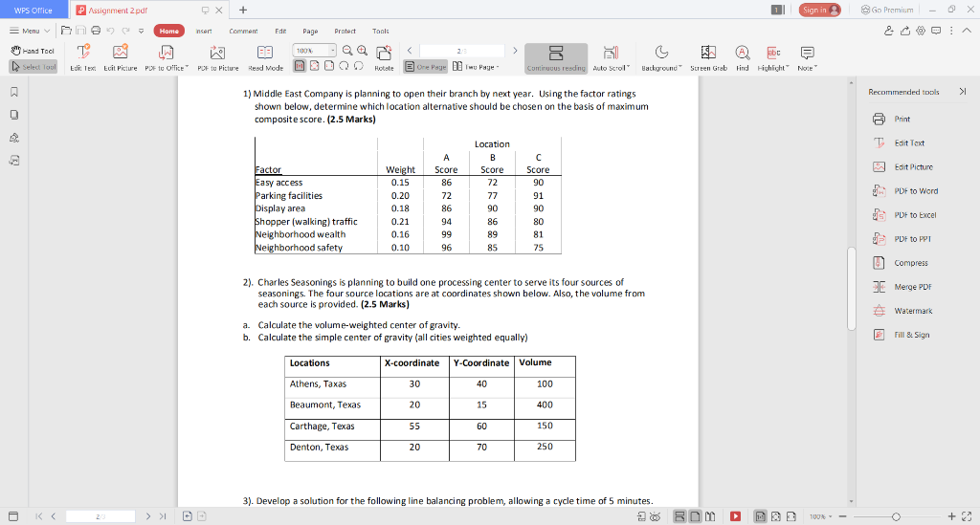Activate the Hand Tool
The image size is (980, 525).
tap(33, 51)
